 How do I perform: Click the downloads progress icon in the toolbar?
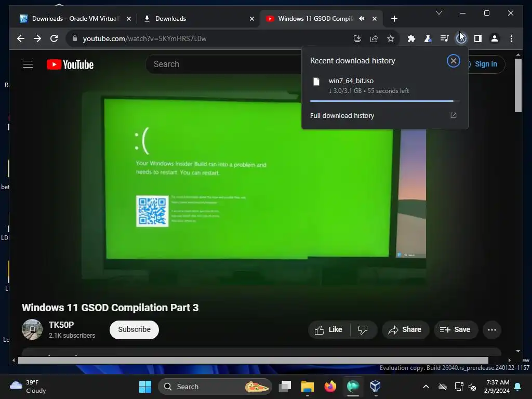(x=461, y=38)
